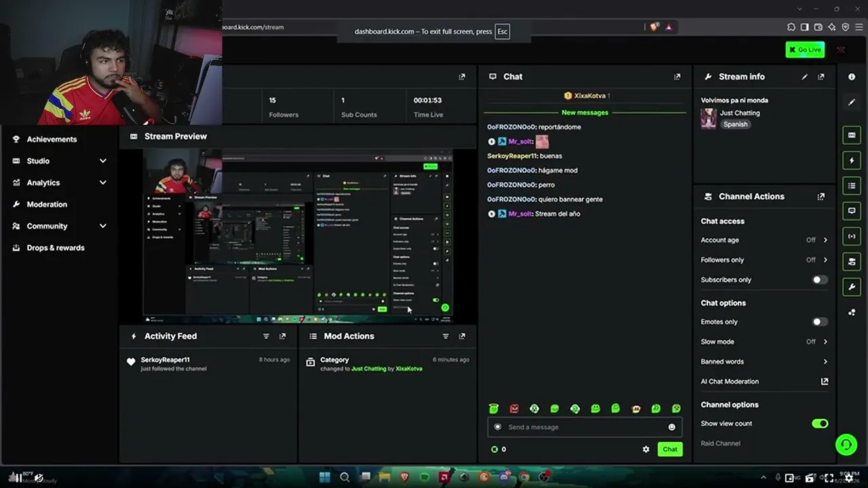Toggle Emotes only switch
This screenshot has width=868, height=488.
pos(820,322)
